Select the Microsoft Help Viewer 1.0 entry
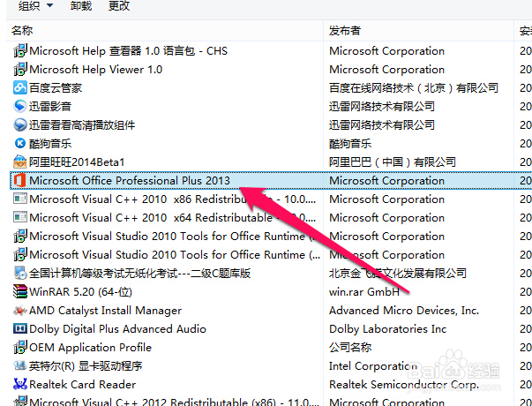Image resolution: width=532 pixels, height=406 pixels. pos(95,70)
